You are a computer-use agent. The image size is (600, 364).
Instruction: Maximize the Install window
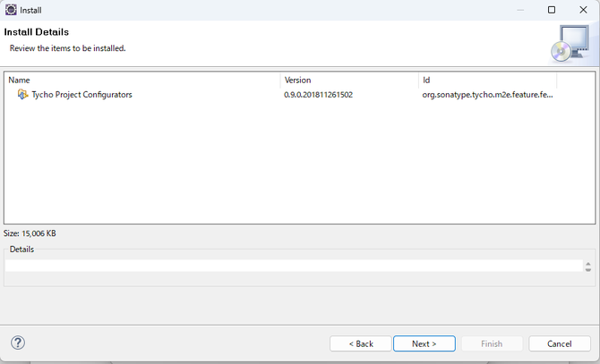(x=552, y=10)
